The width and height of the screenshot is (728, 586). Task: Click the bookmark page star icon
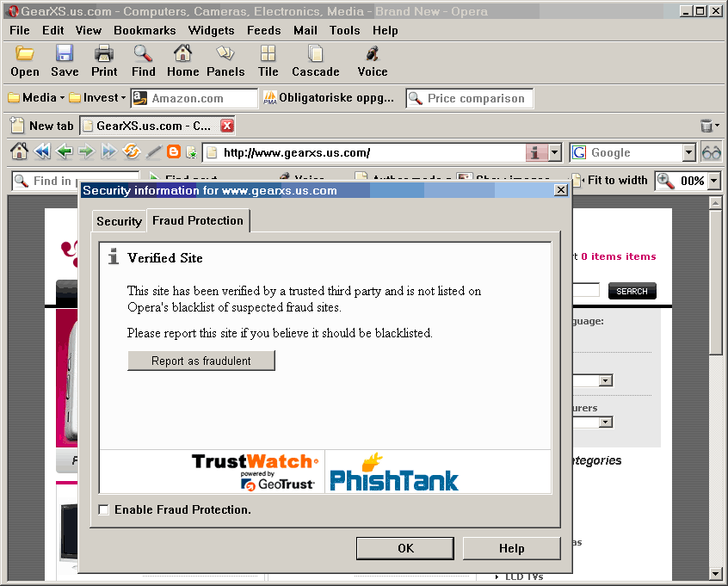191,151
